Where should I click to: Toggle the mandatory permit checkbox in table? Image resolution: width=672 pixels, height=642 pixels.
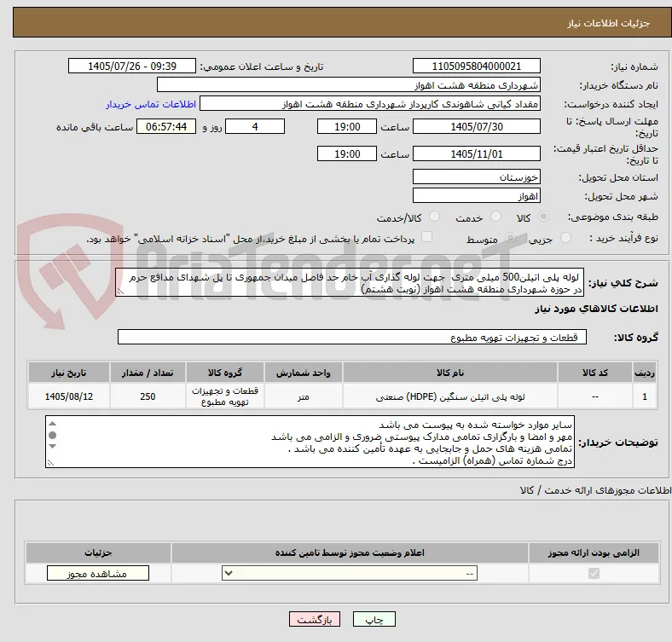coord(594,574)
